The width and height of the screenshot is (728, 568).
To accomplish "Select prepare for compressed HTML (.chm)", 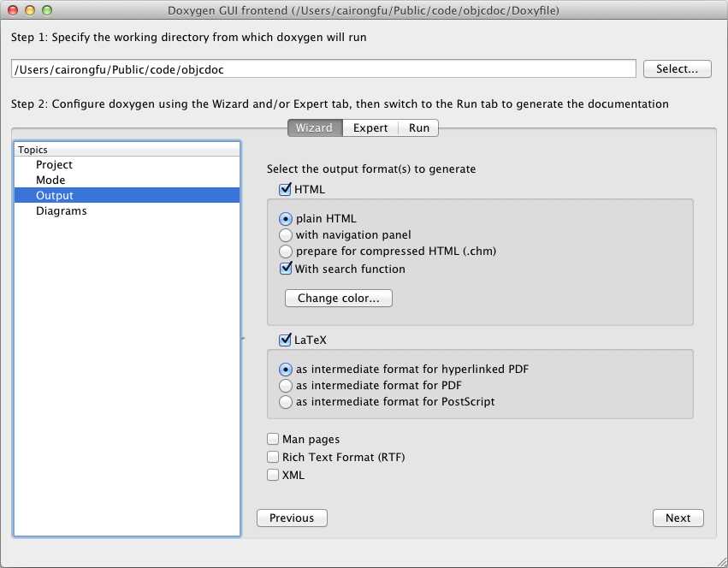I will click(287, 251).
